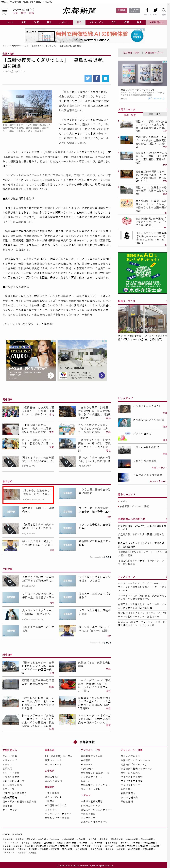Screen dimensions: 170x868
Task: Click arrow on FLET'S cashback ad
Action: [x=51, y=375]
